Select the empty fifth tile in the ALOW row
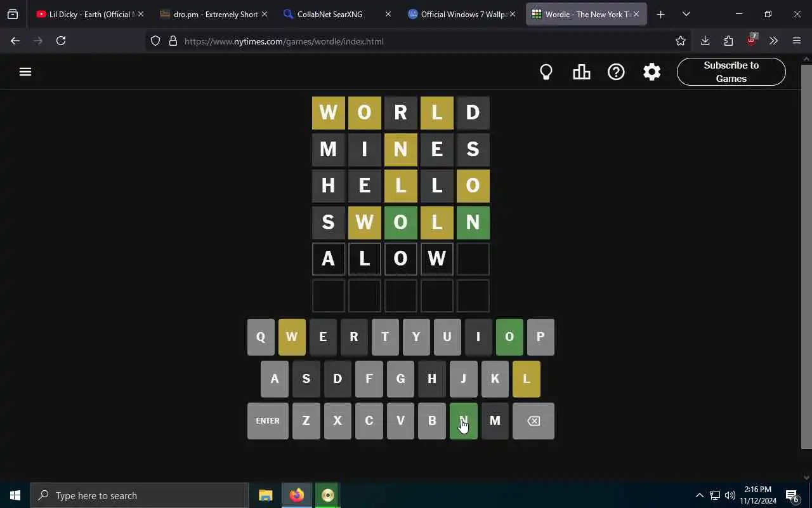The image size is (812, 508). tap(473, 259)
